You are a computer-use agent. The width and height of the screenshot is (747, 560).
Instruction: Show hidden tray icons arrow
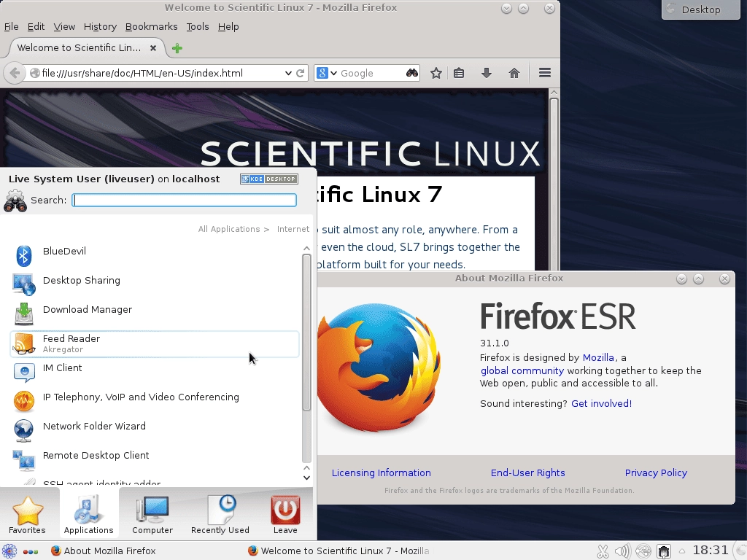tap(682, 551)
